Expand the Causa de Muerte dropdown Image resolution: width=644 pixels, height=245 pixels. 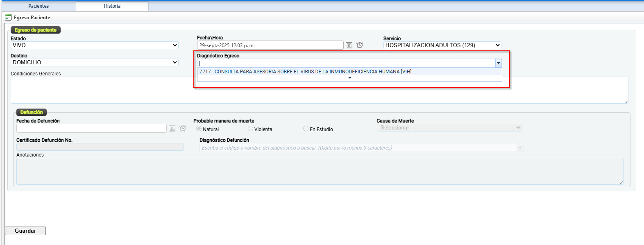click(449, 128)
